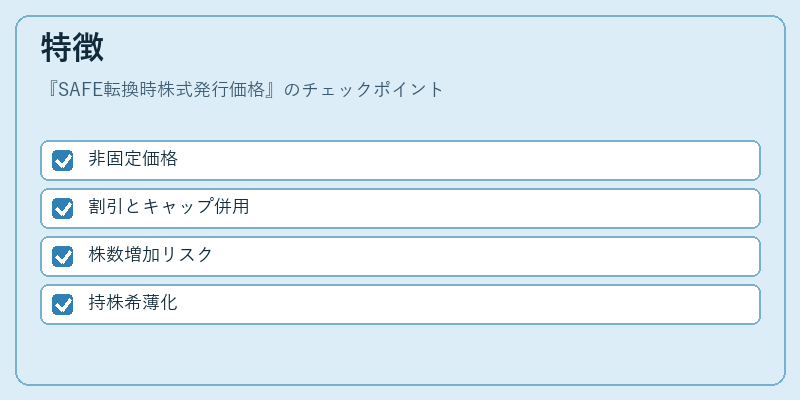Screen dimensions: 800x400
Task: Select the 割引とキャップ併用 label text
Action: pyautogui.click(x=168, y=207)
